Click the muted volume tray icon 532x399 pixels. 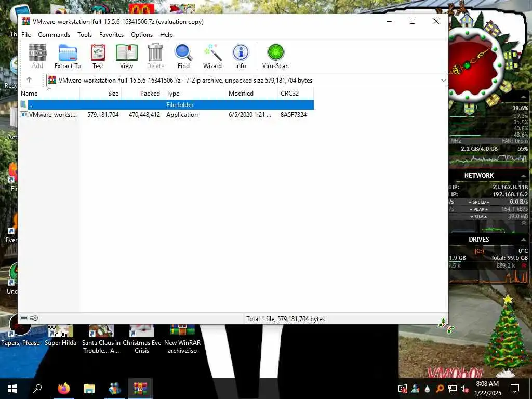click(x=464, y=389)
